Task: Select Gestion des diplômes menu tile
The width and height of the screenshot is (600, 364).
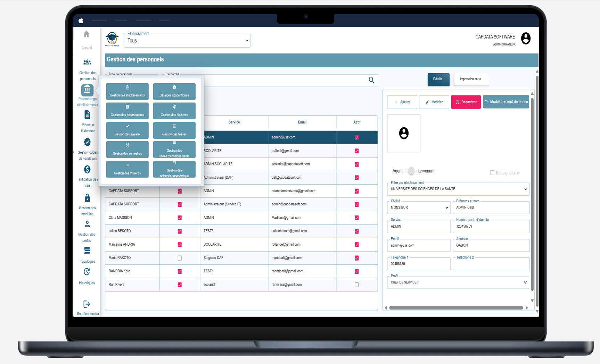Action: pyautogui.click(x=174, y=111)
